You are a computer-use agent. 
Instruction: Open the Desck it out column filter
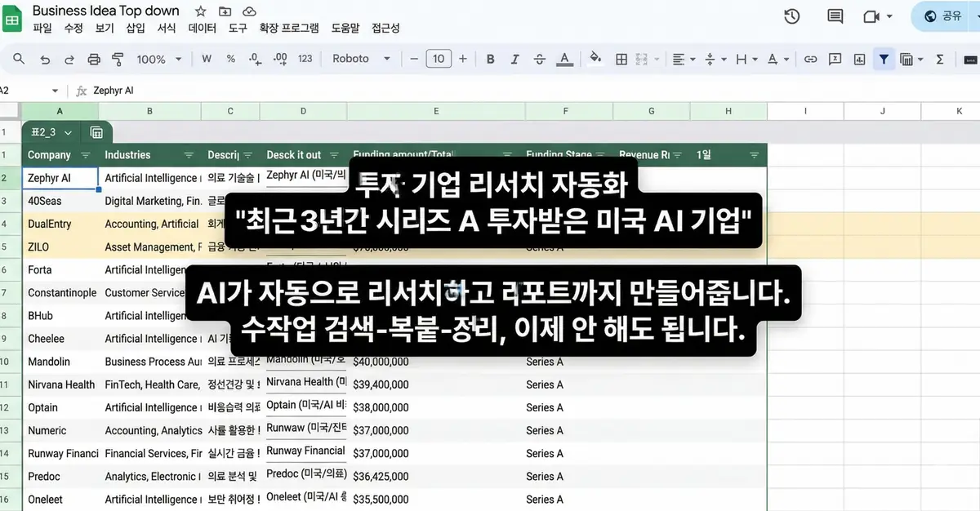pos(335,155)
